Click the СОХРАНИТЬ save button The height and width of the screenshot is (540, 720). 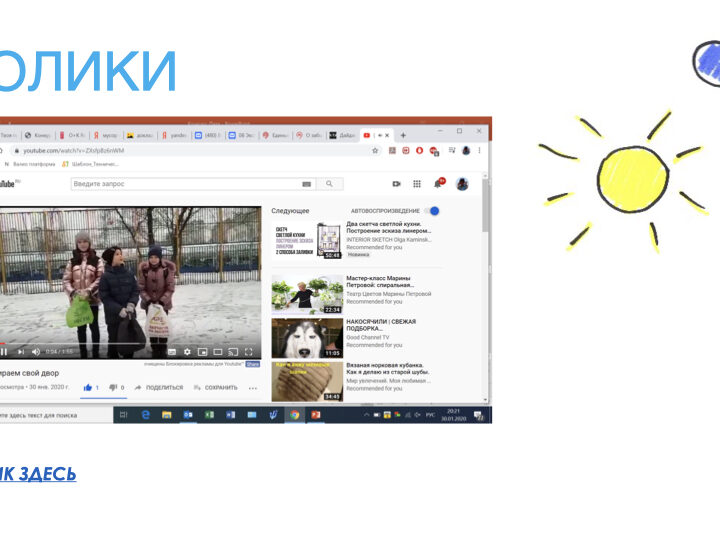(215, 387)
